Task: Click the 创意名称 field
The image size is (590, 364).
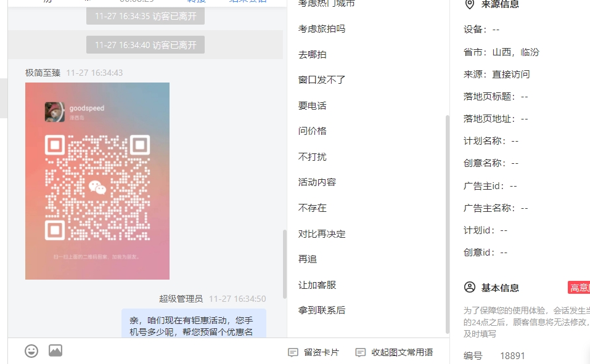Action: (491, 163)
